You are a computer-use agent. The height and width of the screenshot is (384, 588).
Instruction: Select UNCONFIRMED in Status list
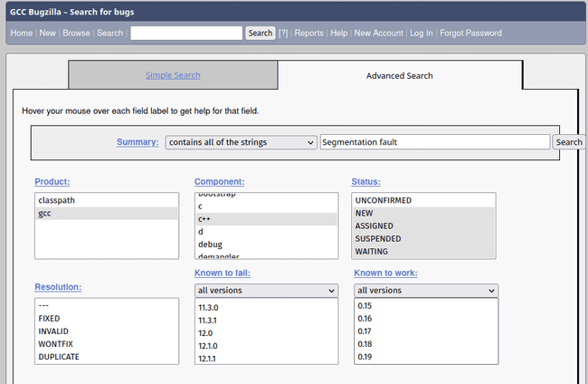click(x=423, y=200)
